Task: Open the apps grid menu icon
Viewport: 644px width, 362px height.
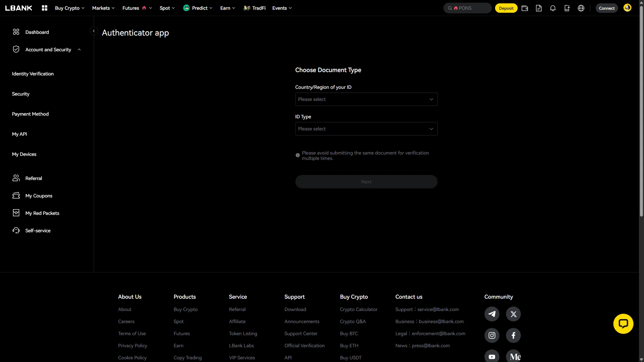Action: pyautogui.click(x=44, y=8)
